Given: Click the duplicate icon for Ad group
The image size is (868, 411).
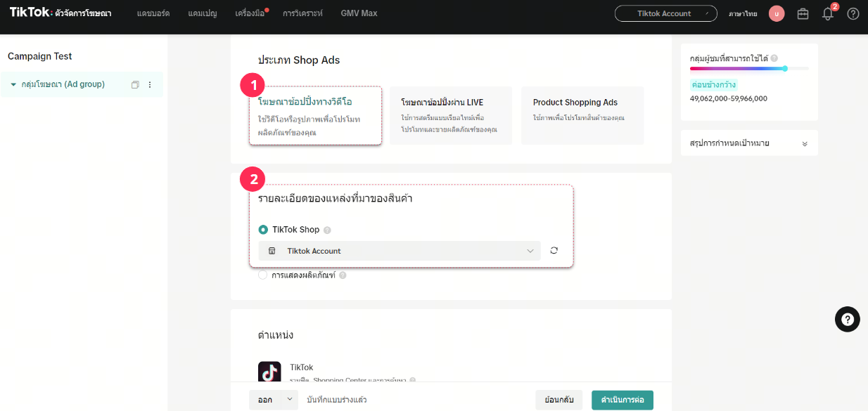Looking at the screenshot, I should 135,84.
